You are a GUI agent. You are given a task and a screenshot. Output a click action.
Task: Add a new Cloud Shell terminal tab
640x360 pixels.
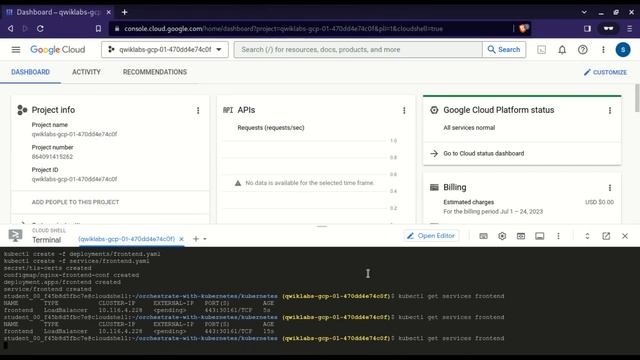[196, 239]
